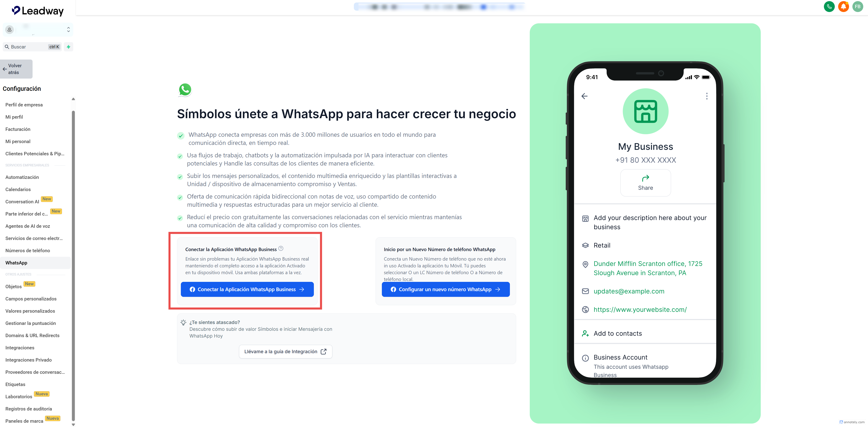The width and height of the screenshot is (868, 427).
Task: Select Números de teléfono in sidebar
Action: 28,251
